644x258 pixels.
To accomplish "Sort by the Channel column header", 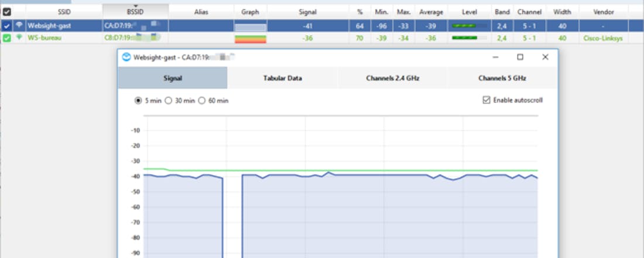I will 529,12.
